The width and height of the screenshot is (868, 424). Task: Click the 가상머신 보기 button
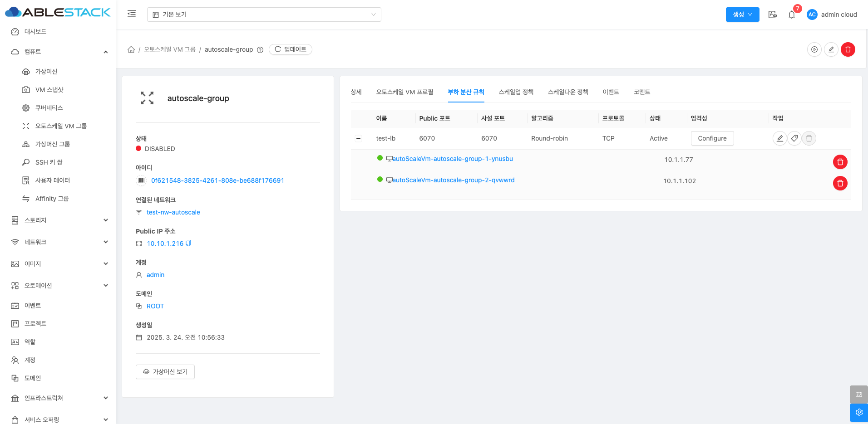(x=165, y=372)
